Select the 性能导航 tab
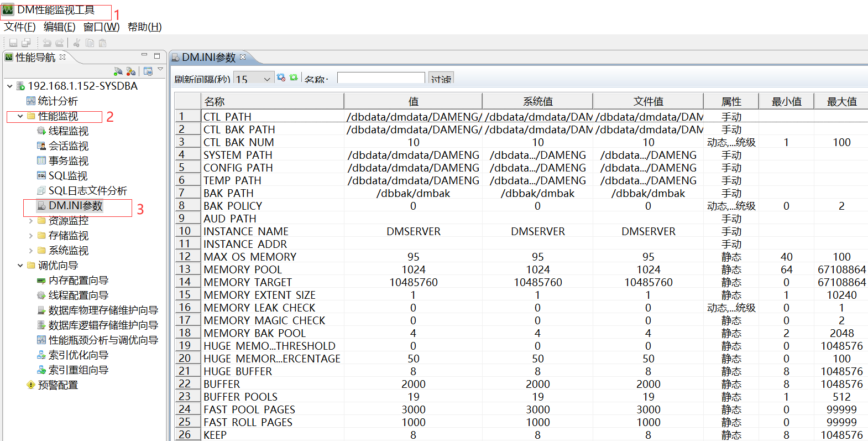This screenshot has width=868, height=441. coord(35,57)
